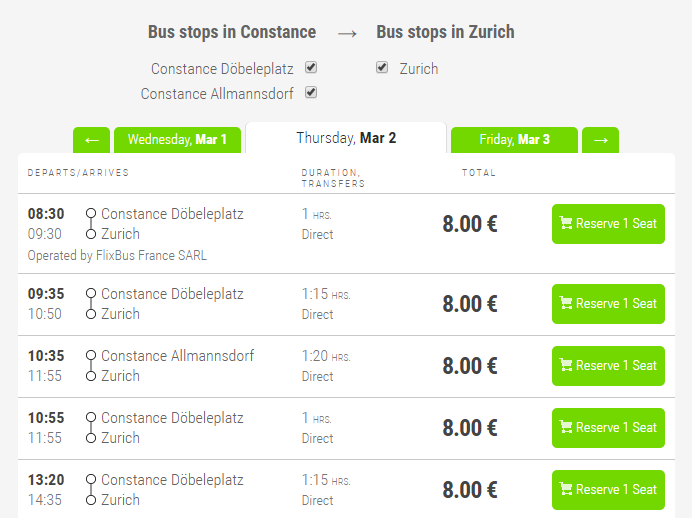The width and height of the screenshot is (692, 518).
Task: Click cart icon for the 13:20 departure
Action: 566,490
